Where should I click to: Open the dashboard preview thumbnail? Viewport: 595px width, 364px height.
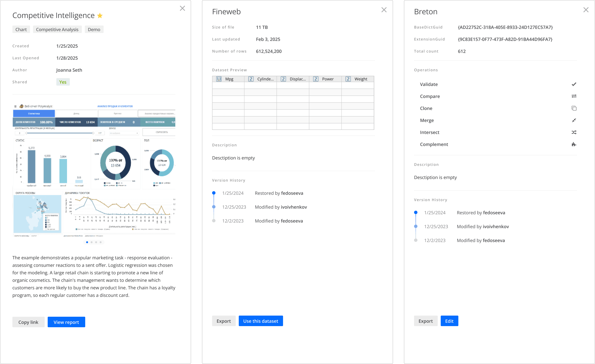point(94,171)
